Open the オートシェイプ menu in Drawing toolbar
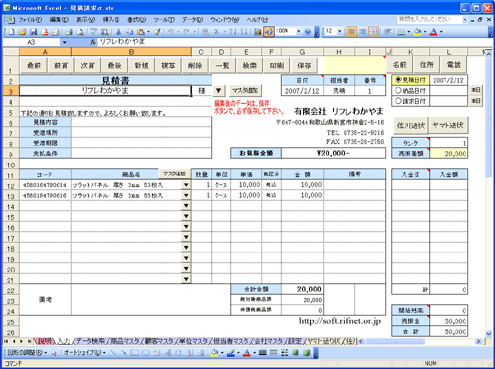 click(x=84, y=352)
